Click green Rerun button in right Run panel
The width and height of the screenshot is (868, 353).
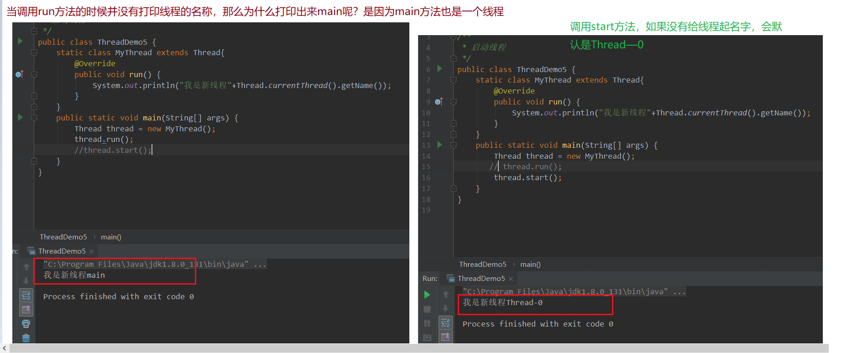pyautogui.click(x=427, y=295)
